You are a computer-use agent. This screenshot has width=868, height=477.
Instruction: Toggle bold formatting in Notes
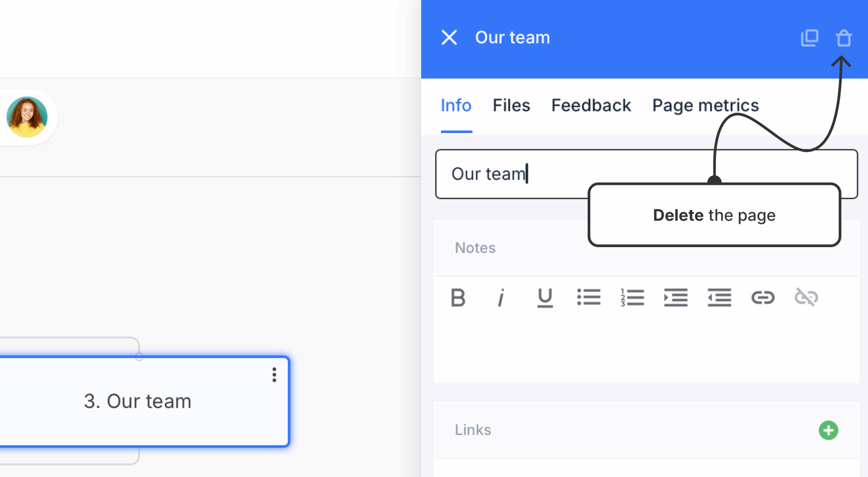pos(458,298)
